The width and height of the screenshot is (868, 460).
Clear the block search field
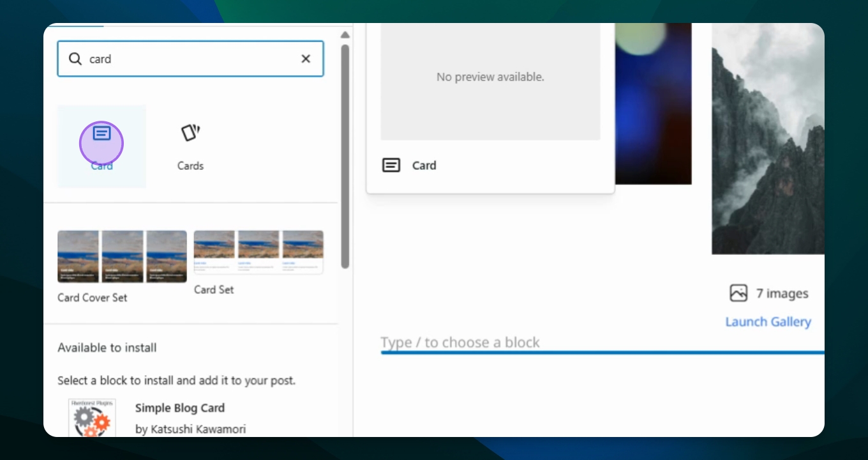pos(306,59)
